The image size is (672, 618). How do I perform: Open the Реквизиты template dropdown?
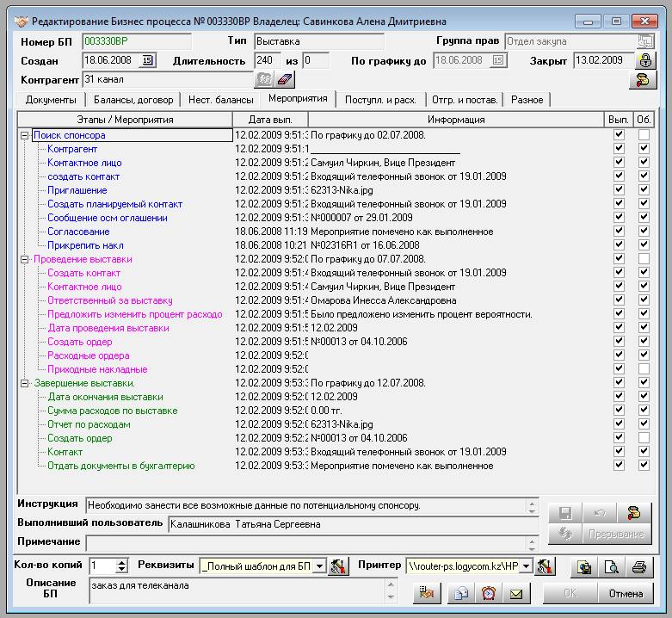point(319,566)
